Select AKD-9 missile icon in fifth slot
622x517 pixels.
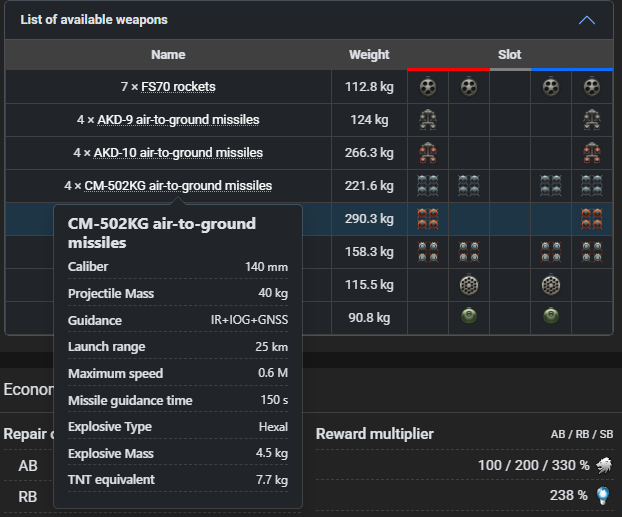coord(591,120)
